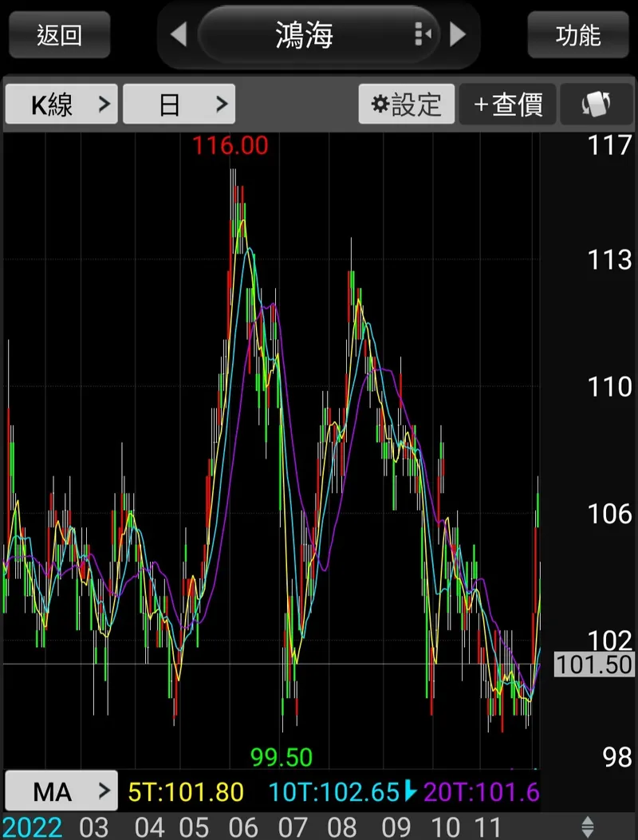Tap month 04 on the date axis
Screen dimensions: 638x840
point(149,827)
